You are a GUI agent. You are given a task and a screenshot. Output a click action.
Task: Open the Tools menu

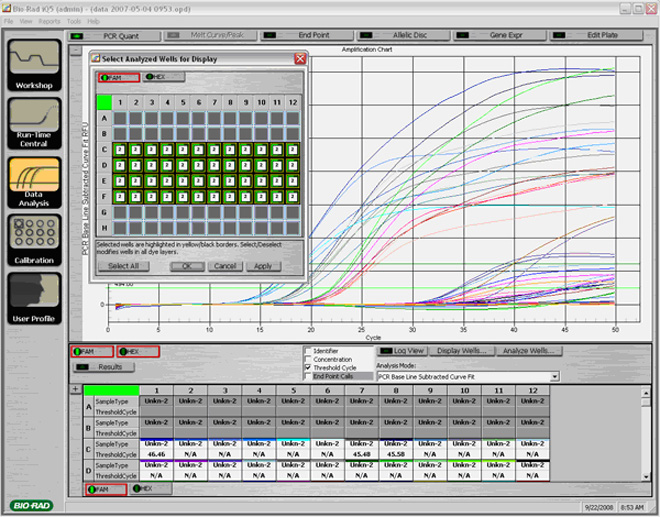pos(74,21)
